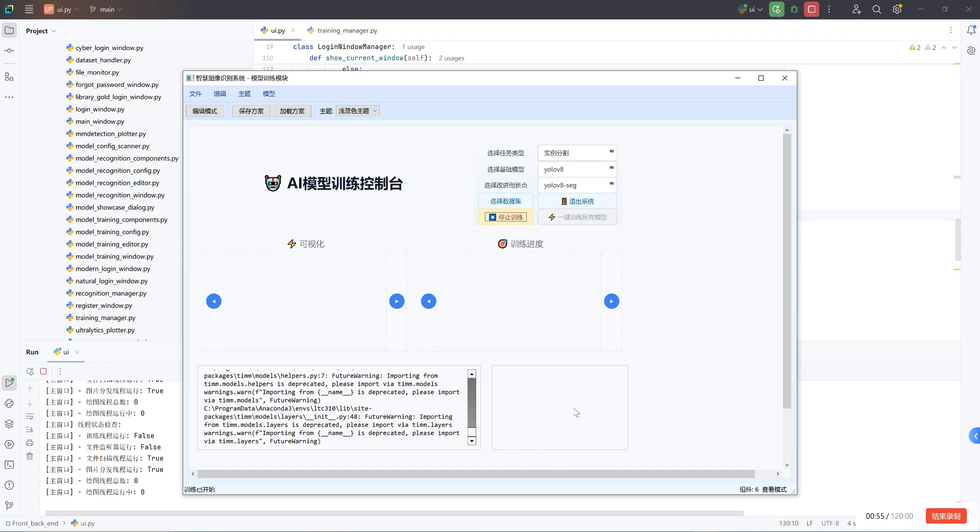
Task: Open the Run tool window icon
Action: tap(9, 382)
